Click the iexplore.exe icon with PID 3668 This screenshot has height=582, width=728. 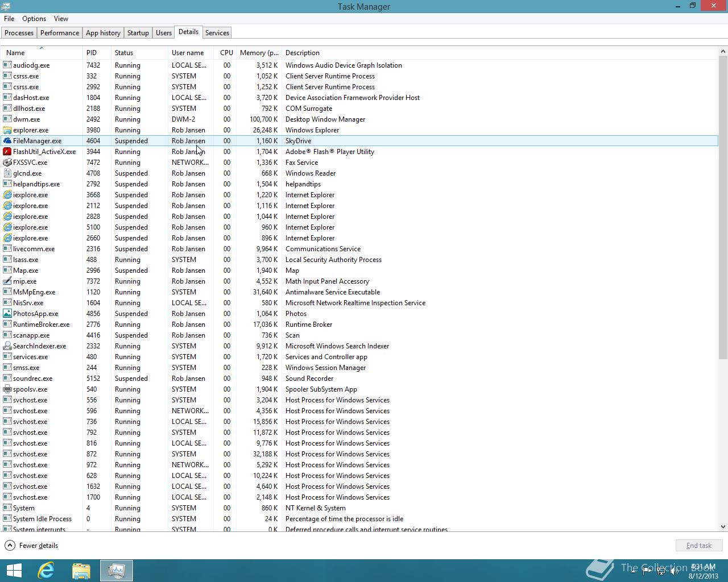pos(7,194)
